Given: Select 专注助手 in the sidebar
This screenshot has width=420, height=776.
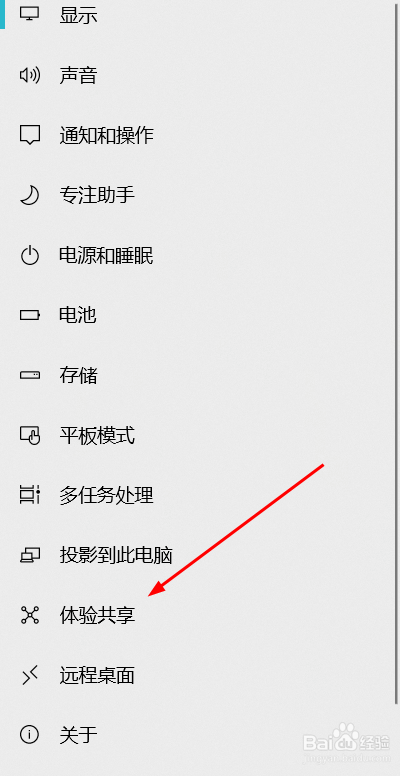Looking at the screenshot, I should pyautogui.click(x=198, y=195).
